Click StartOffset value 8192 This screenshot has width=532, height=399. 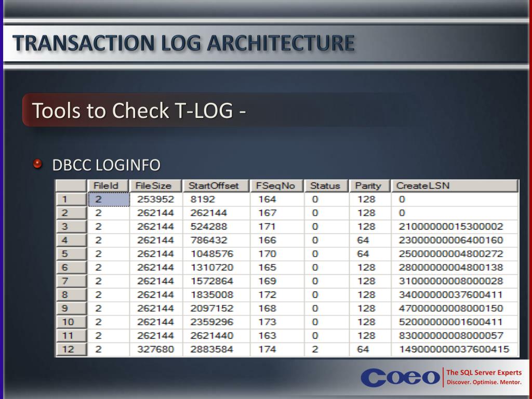(203, 199)
